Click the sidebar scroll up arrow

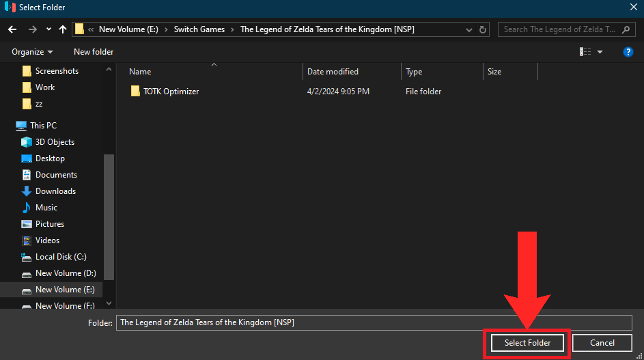tap(109, 70)
